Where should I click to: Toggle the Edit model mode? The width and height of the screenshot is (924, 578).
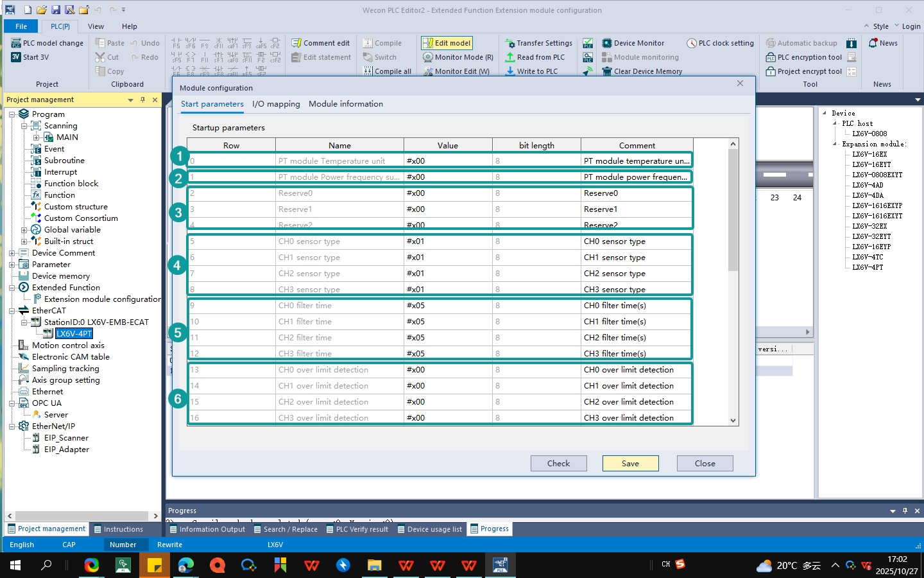pyautogui.click(x=447, y=43)
